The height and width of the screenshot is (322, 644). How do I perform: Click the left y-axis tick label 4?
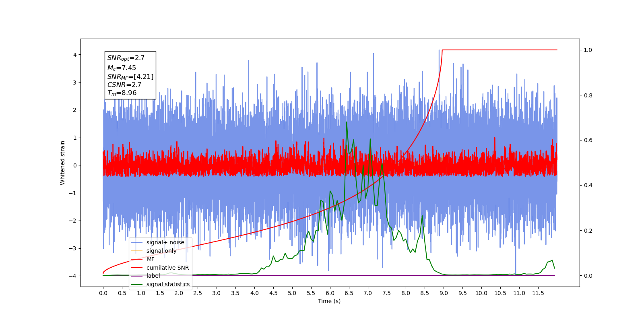click(75, 55)
